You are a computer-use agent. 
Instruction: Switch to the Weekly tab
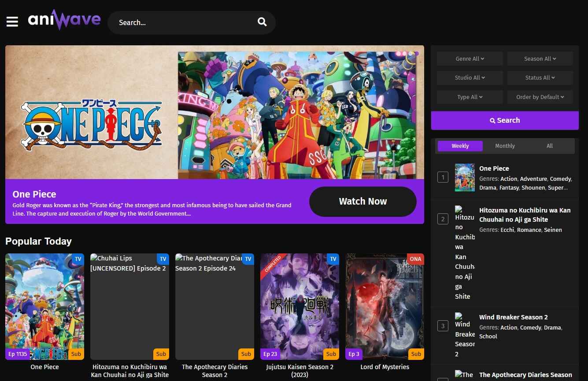click(x=460, y=146)
